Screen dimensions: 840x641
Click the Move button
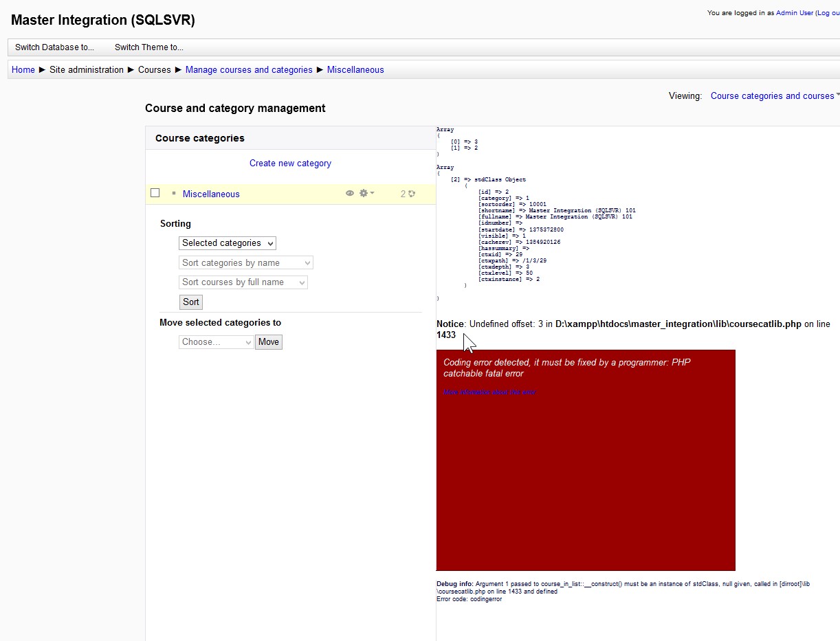point(269,342)
